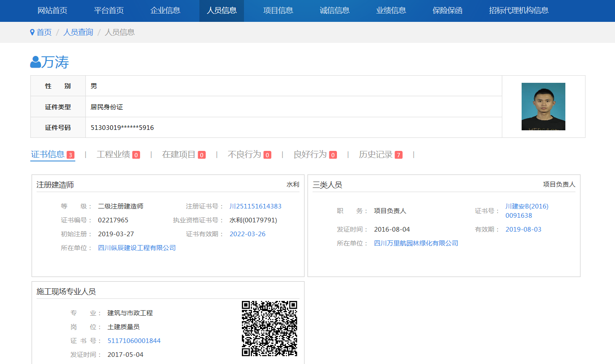This screenshot has height=364, width=615.
Task: Switch to the 工程业绩 tab
Action: (114, 155)
